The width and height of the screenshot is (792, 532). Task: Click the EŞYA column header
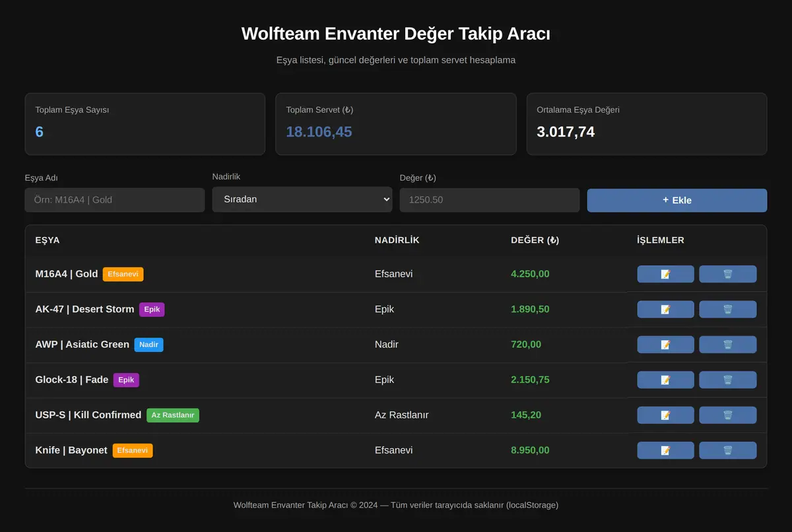pos(48,240)
